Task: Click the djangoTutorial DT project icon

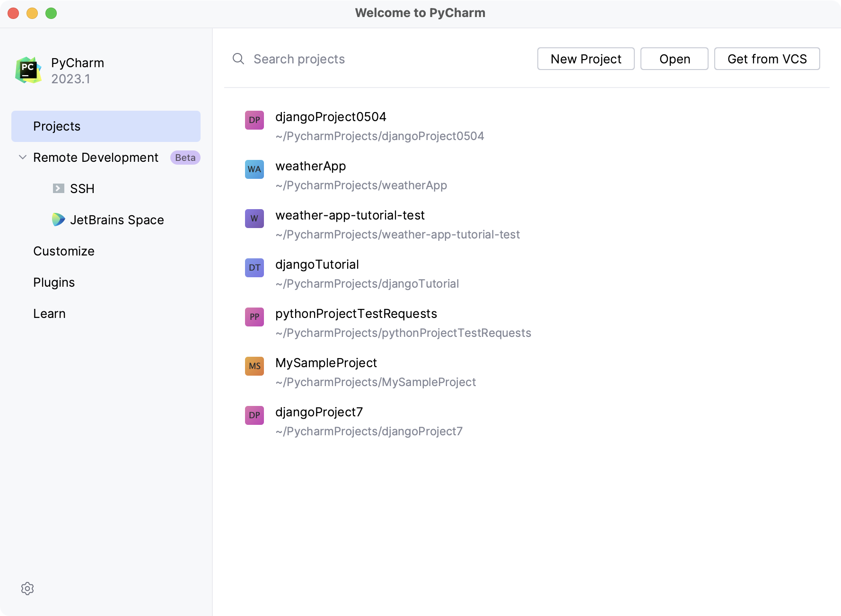Action: click(254, 268)
